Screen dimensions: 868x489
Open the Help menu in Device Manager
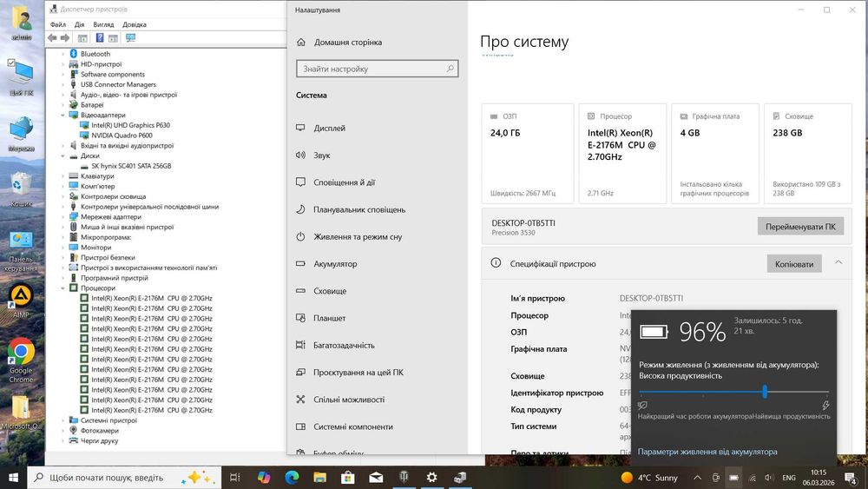coord(135,24)
